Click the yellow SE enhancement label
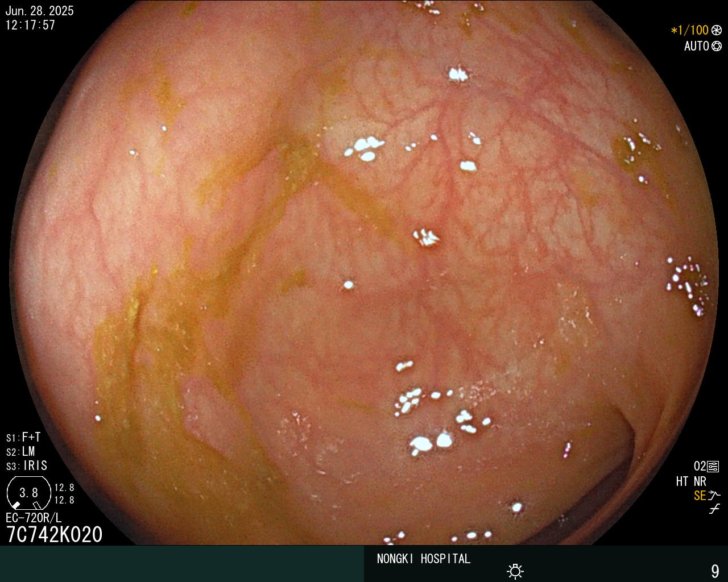The width and height of the screenshot is (728, 582). point(700,496)
